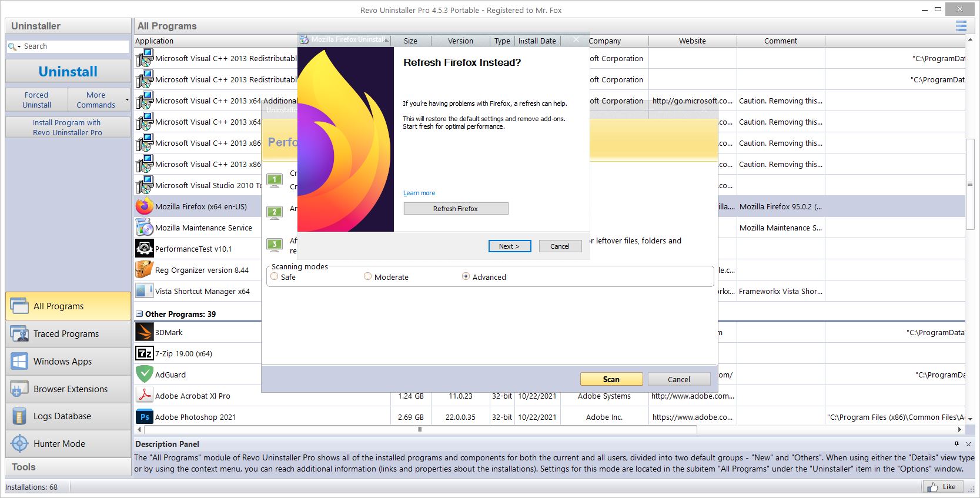This screenshot has width=980, height=498.
Task: Click the thumbs-up Like icon
Action: [932, 487]
